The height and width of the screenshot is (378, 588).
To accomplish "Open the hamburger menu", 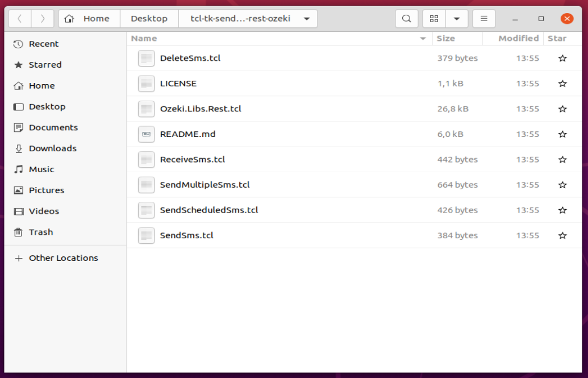I will (484, 18).
